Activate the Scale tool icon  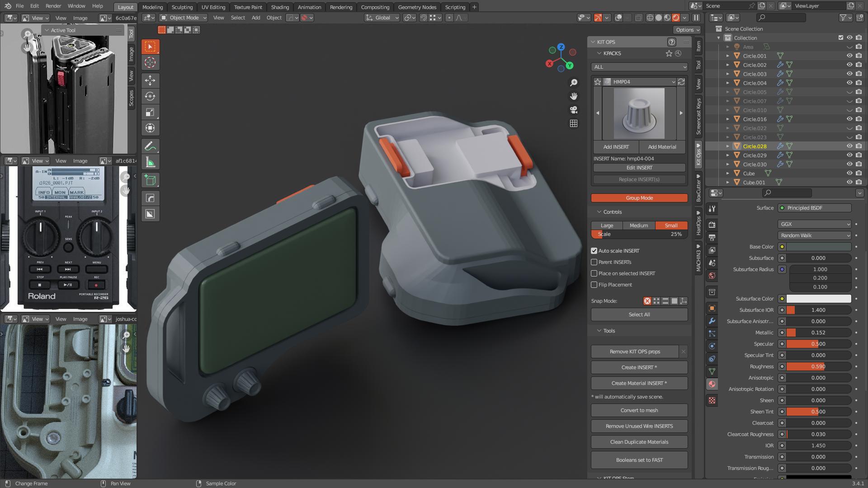150,112
